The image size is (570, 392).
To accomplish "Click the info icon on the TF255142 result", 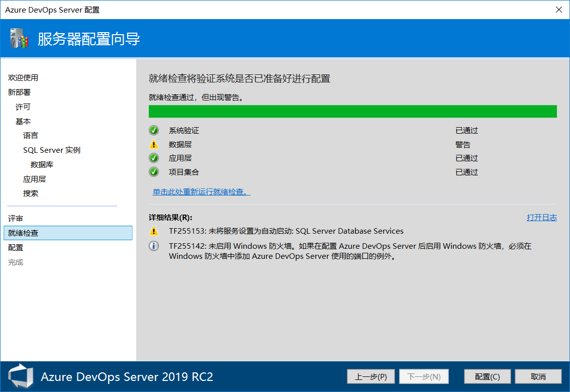I will [153, 246].
